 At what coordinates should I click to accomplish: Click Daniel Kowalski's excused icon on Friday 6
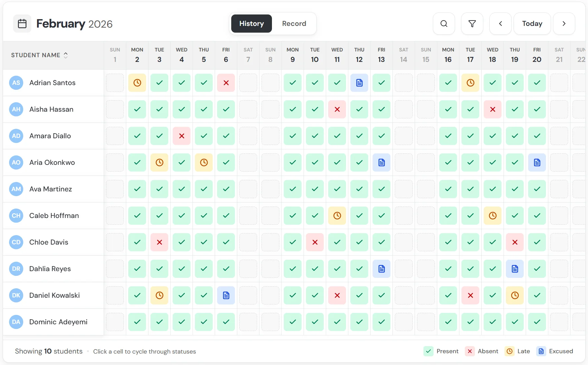click(226, 295)
